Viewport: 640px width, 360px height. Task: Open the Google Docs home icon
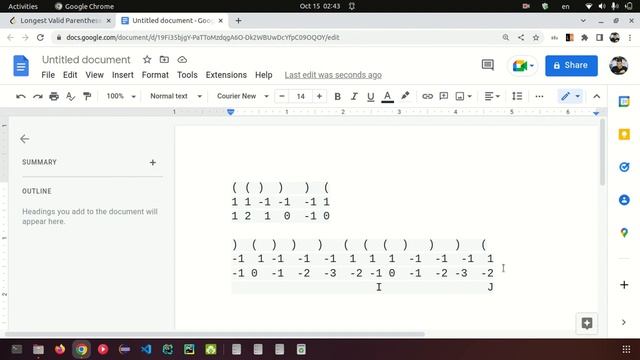[21, 66]
